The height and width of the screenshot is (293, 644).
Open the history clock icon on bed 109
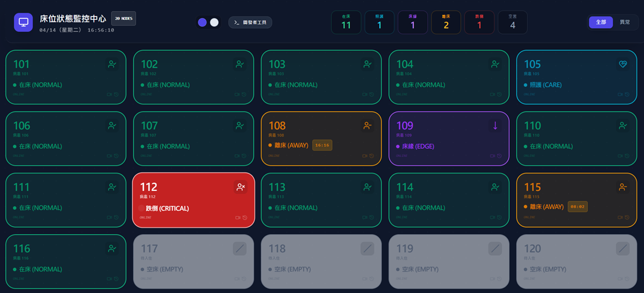coord(499,156)
